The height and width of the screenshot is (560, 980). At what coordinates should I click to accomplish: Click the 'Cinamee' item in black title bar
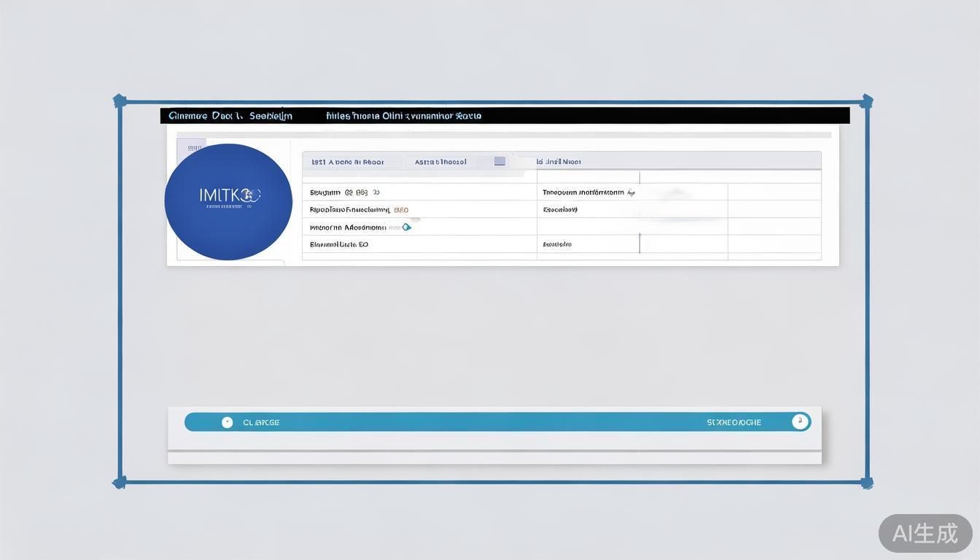[187, 116]
